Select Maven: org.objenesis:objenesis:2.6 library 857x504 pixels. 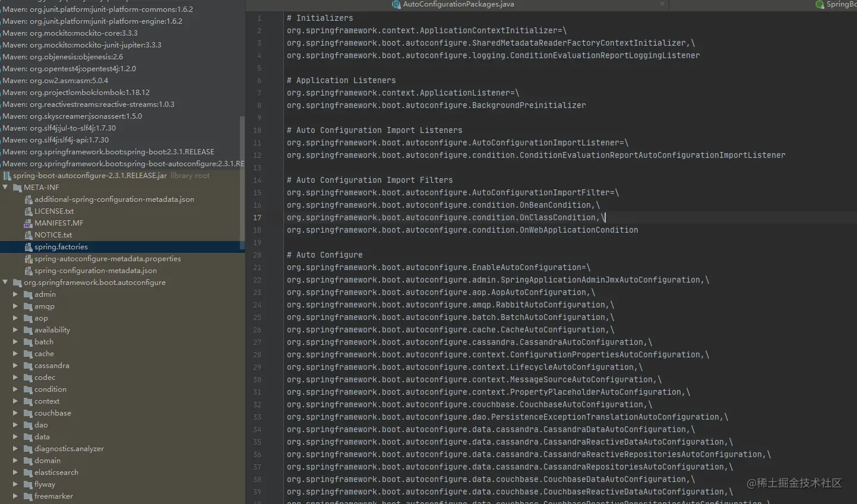click(x=63, y=57)
